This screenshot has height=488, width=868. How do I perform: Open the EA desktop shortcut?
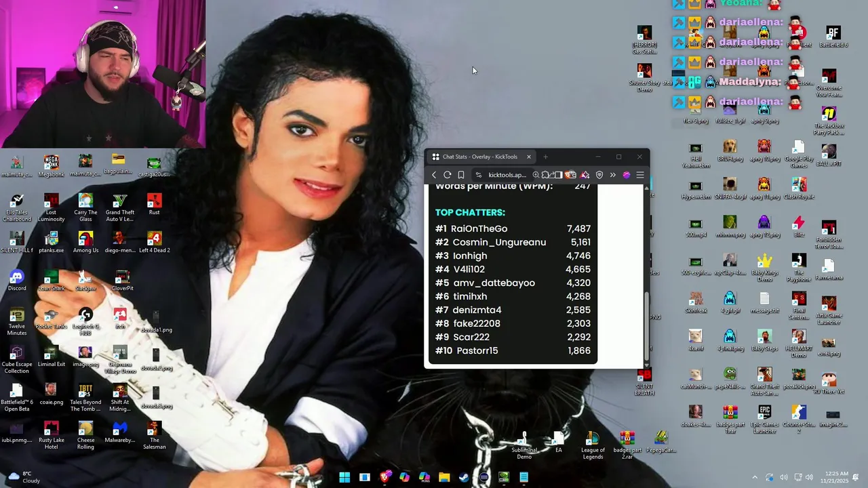pos(559,443)
